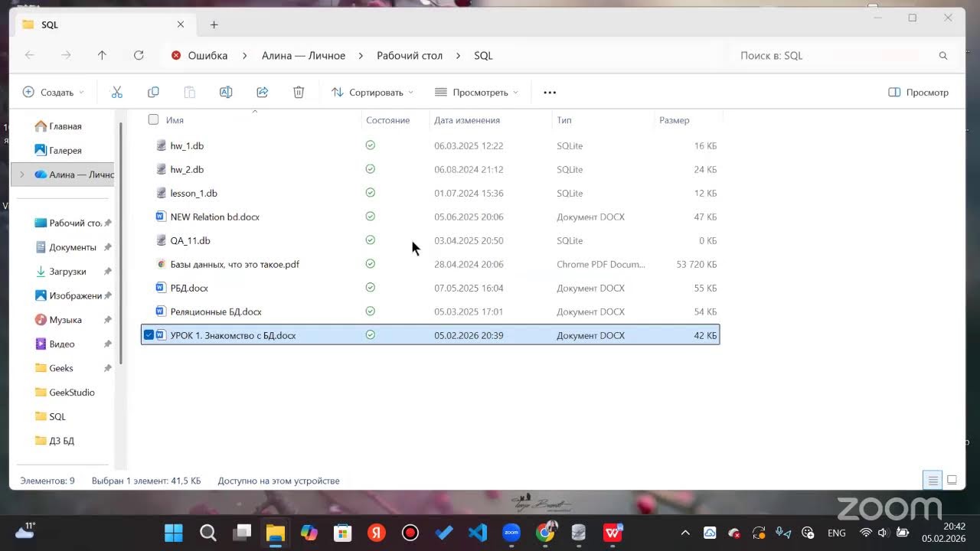
Task: Sort by Состояние column header
Action: (387, 120)
